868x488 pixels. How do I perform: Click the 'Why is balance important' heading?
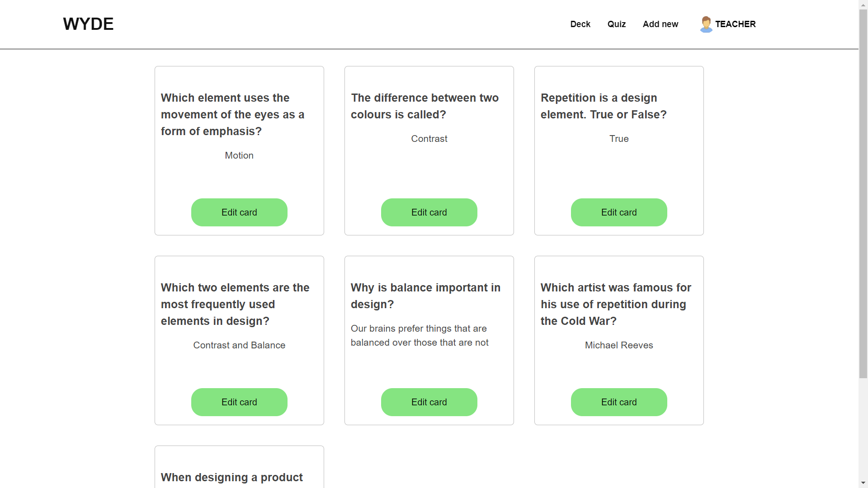tap(425, 296)
